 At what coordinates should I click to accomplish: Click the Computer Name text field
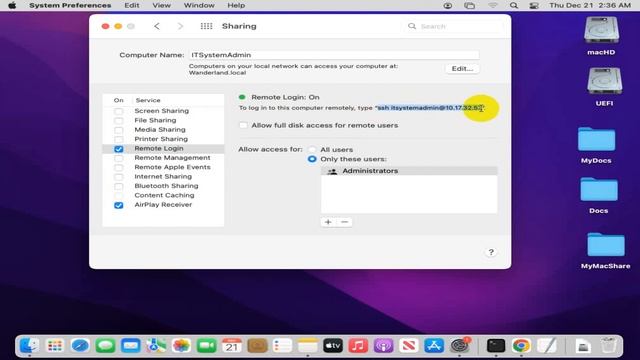point(333,55)
